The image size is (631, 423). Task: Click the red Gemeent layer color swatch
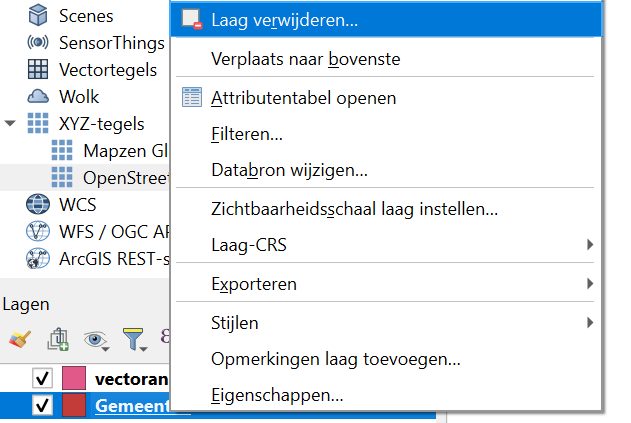coord(74,406)
